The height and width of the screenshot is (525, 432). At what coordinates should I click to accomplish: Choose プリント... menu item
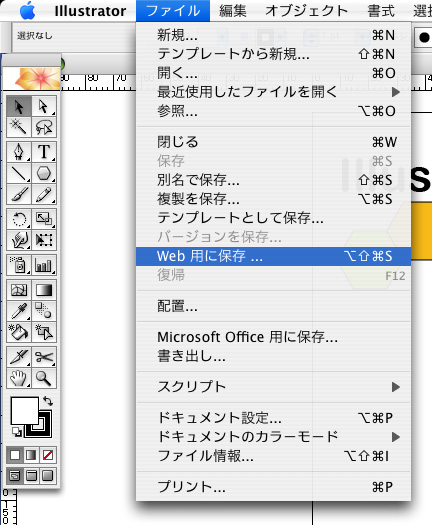[273, 487]
